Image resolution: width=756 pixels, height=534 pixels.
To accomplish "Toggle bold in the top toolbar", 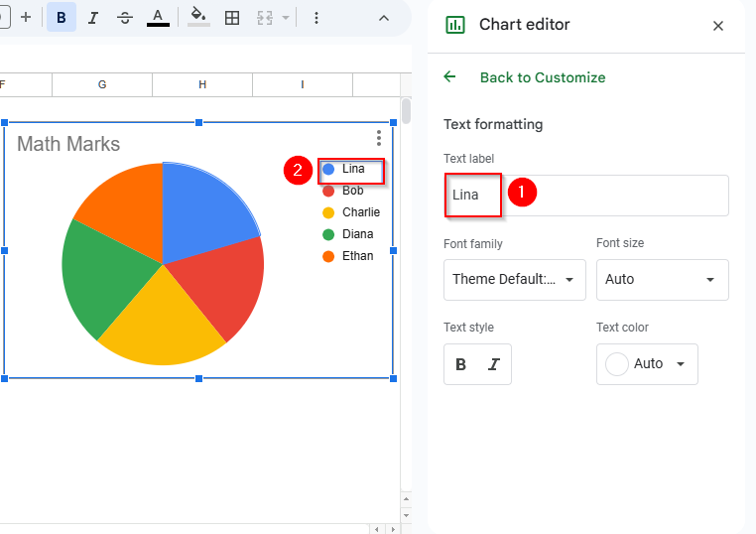I will [62, 17].
